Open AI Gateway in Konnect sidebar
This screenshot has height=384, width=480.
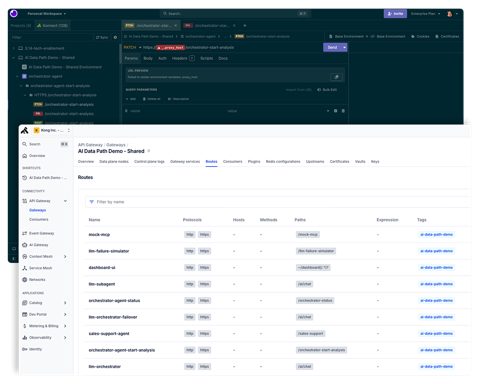(x=35, y=245)
